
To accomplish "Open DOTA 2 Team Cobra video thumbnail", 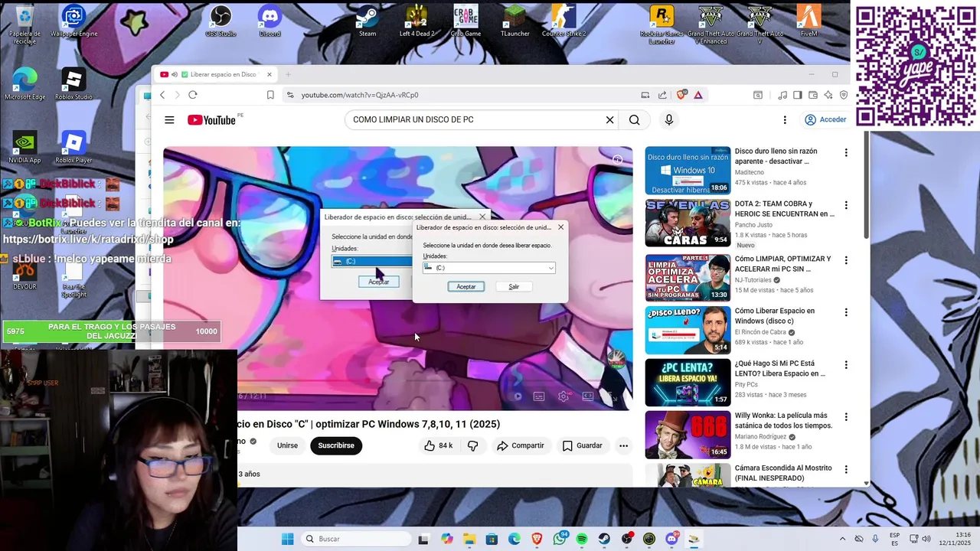I will [688, 223].
